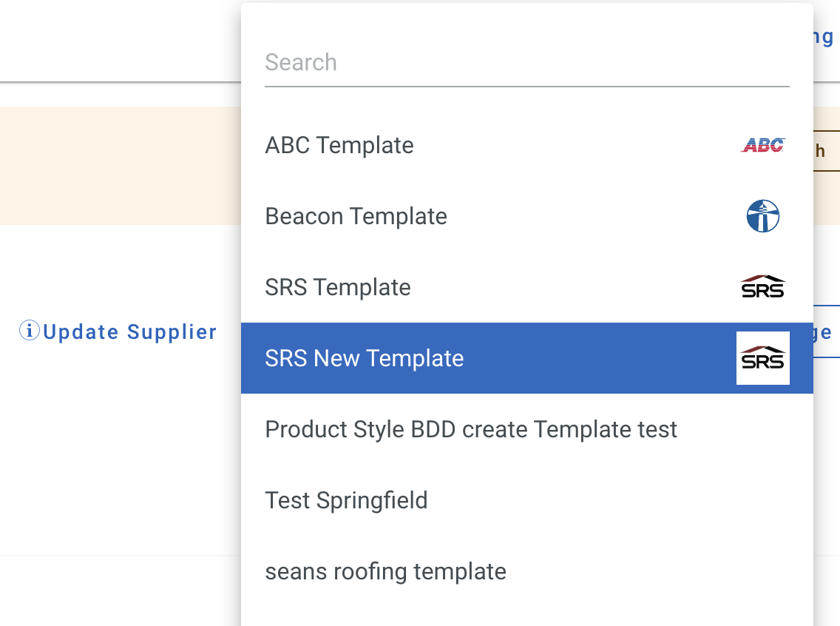Select the highlighted SRS New Template entry
This screenshot has width=840, height=626.
tap(365, 358)
